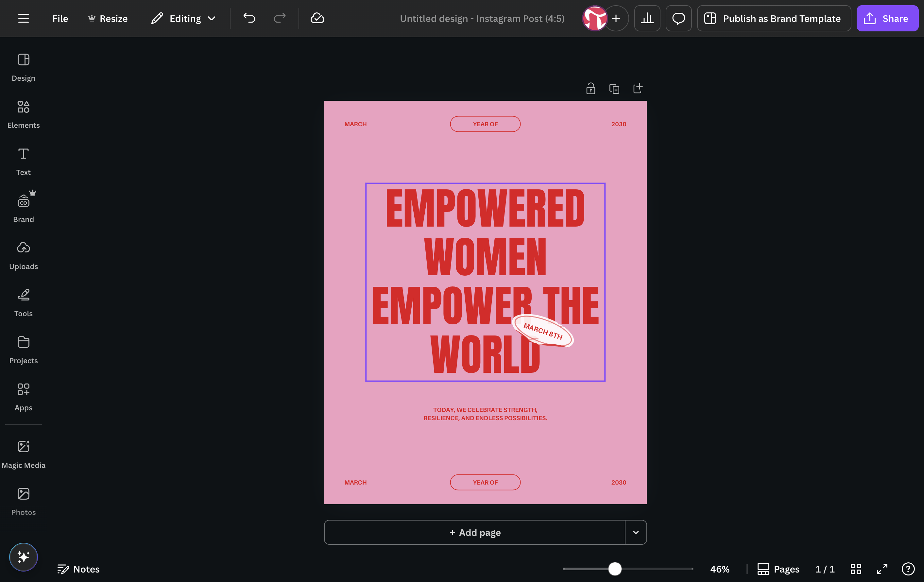Open the hamburger main menu
This screenshot has height=582, width=924.
pos(24,18)
